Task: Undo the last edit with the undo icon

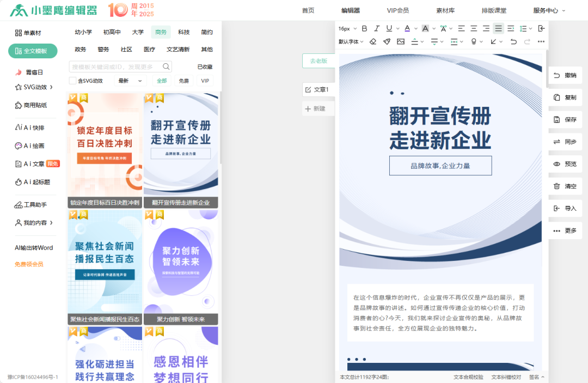Action: coord(513,41)
